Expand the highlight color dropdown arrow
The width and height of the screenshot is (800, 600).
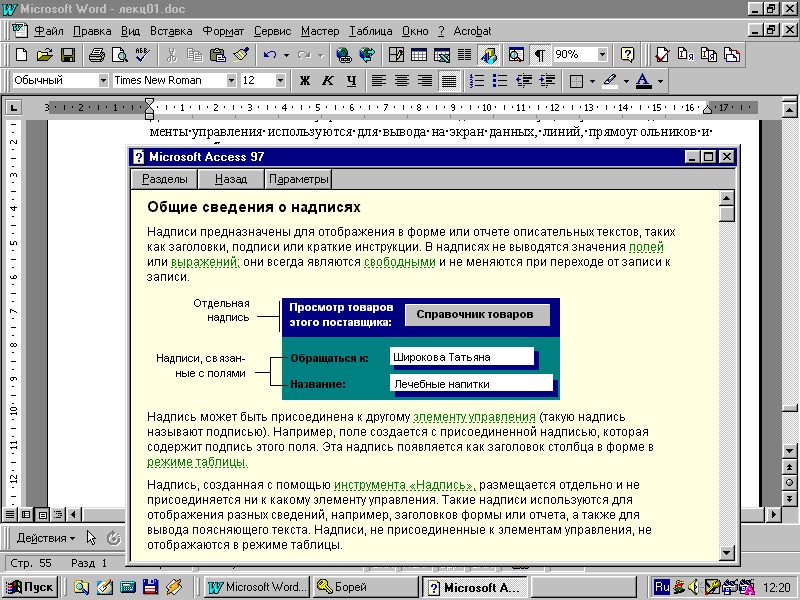(x=626, y=81)
